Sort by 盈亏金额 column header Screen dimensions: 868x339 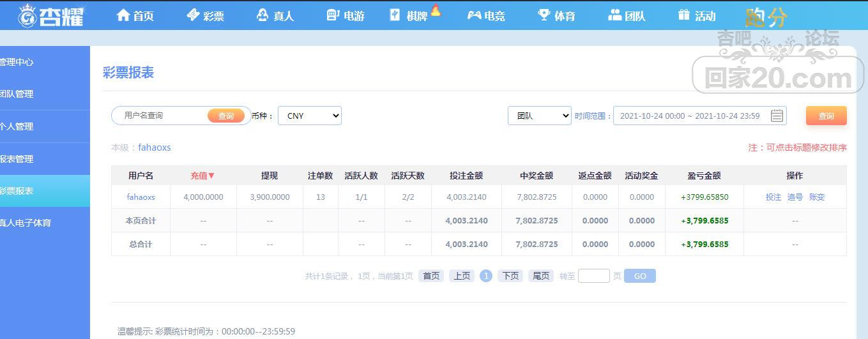click(x=704, y=176)
